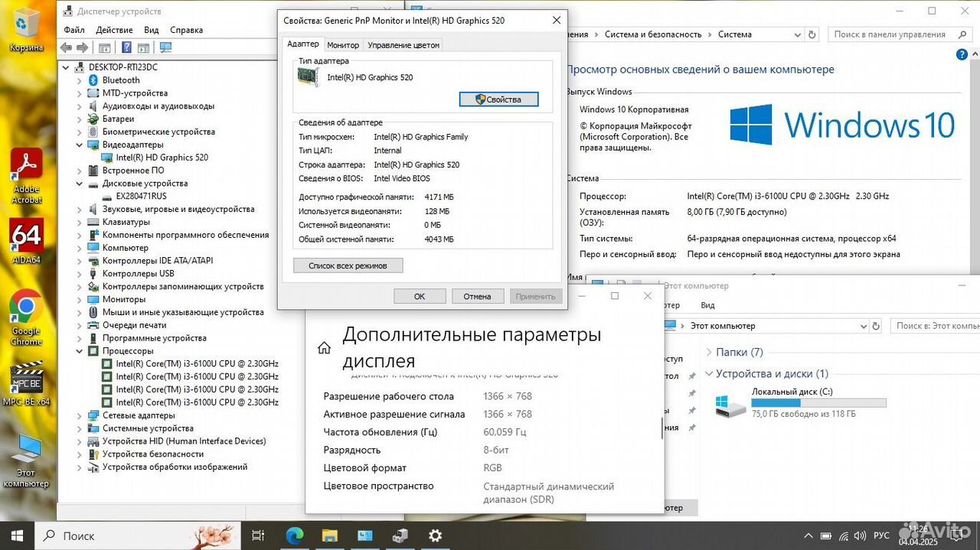980x550 pixels.
Task: Open Microsoft Edge from the taskbar
Action: (295, 535)
